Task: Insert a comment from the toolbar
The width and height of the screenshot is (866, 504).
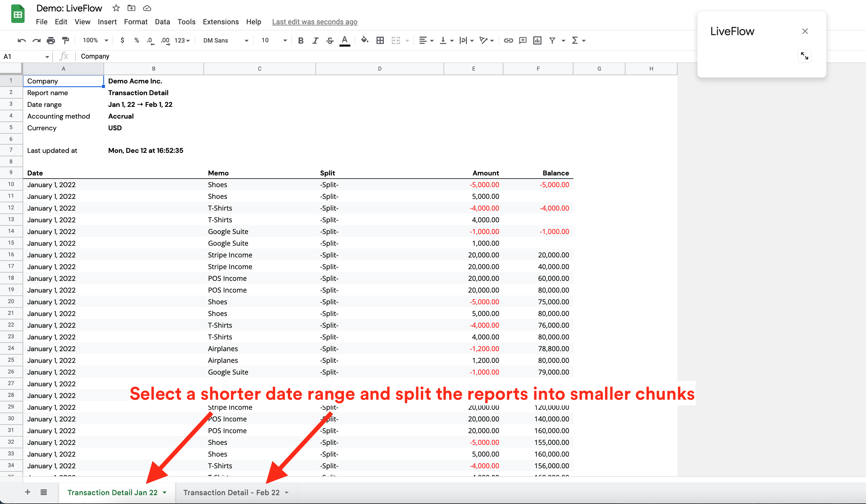Action: pyautogui.click(x=523, y=41)
